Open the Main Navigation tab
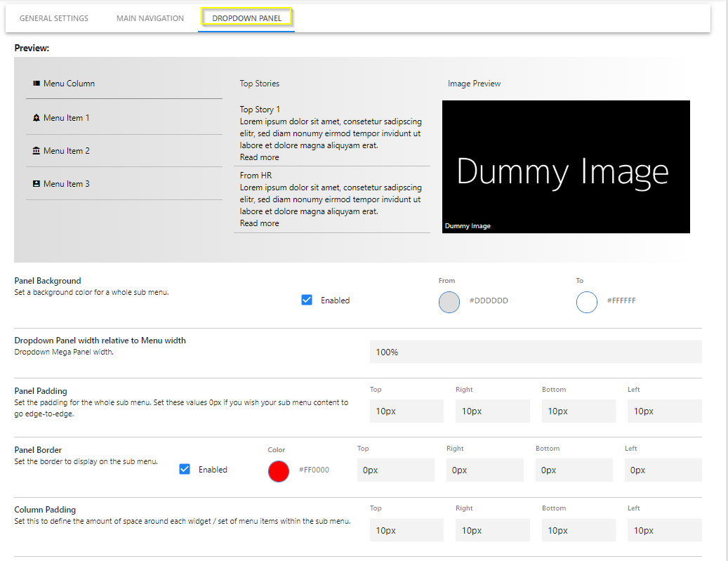This screenshot has width=728, height=561. [x=150, y=18]
